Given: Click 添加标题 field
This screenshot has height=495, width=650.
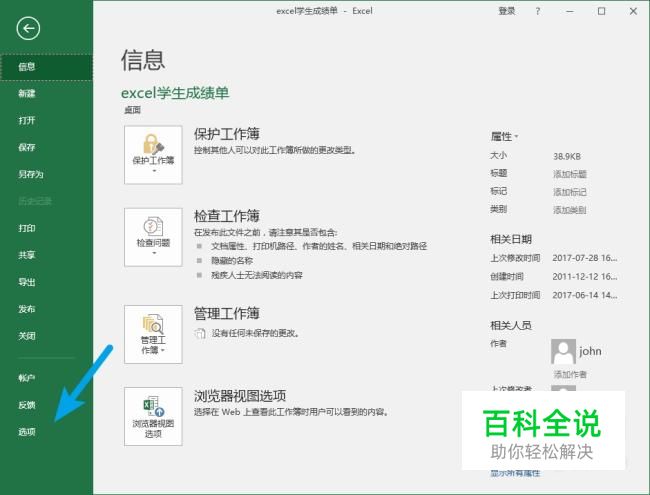Looking at the screenshot, I should (x=570, y=174).
